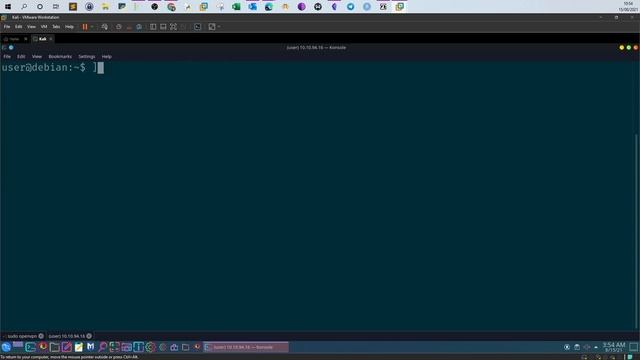Click the VMware stretch guest icon

point(211,27)
